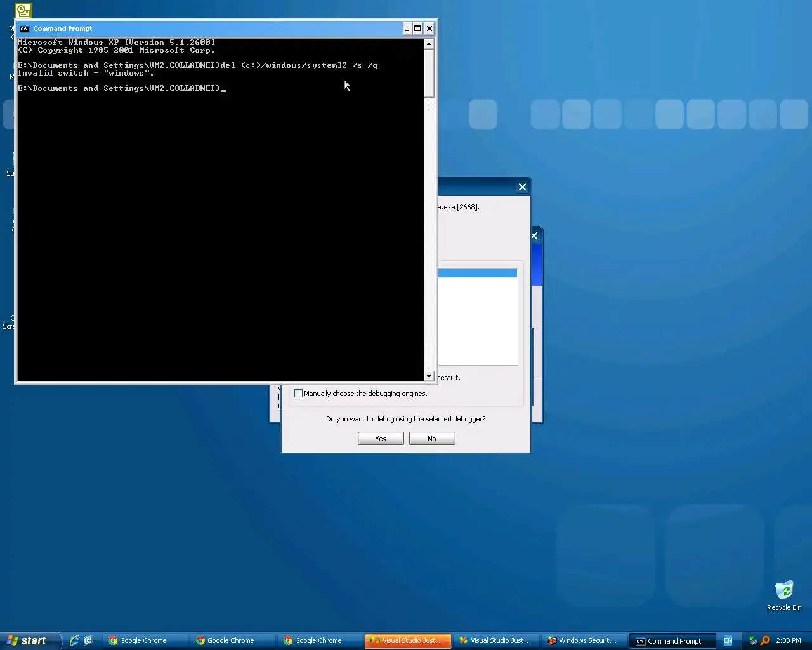Image resolution: width=812 pixels, height=650 pixels.
Task: Click the taskbar clock showing 2:30 PM
Action: pos(788,640)
